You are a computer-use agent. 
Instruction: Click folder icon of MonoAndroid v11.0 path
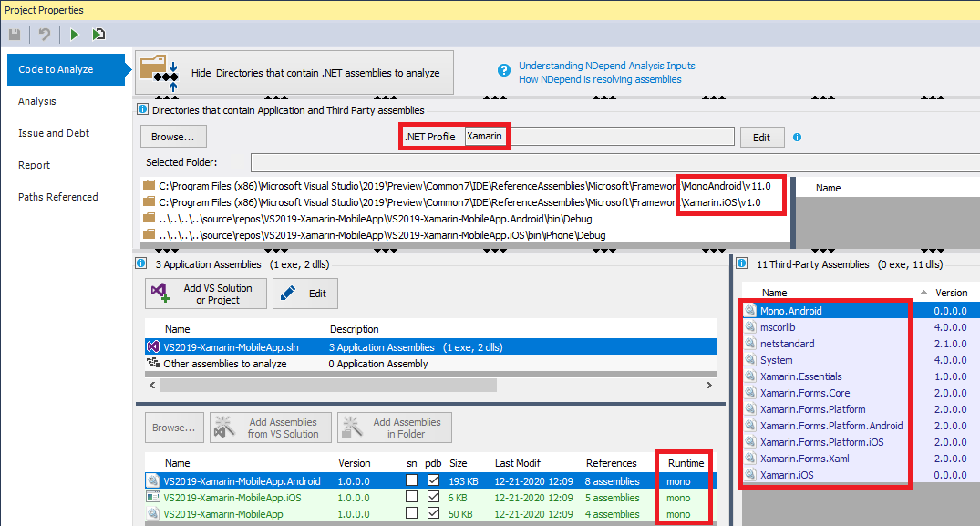click(x=149, y=185)
